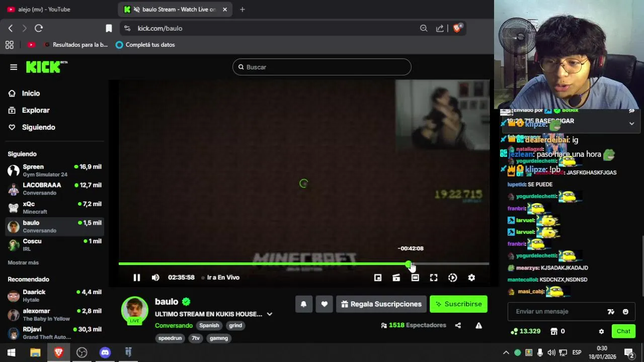This screenshot has width=644, height=362.
Task: Select the speedrun tag
Action: point(170,338)
